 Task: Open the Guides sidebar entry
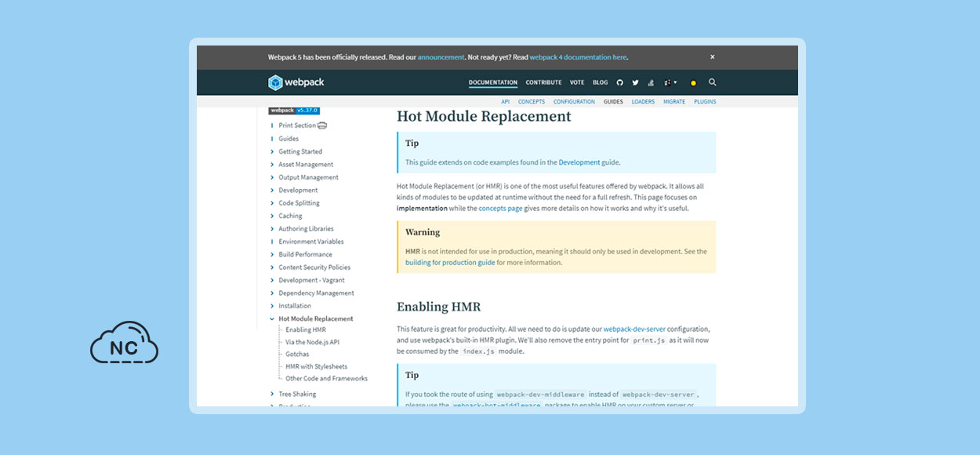pos(289,139)
